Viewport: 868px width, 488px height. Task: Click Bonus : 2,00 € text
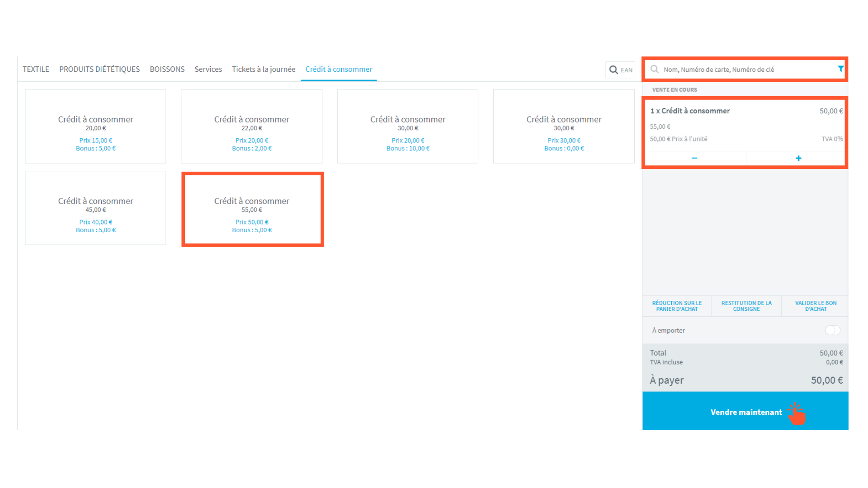(x=252, y=148)
